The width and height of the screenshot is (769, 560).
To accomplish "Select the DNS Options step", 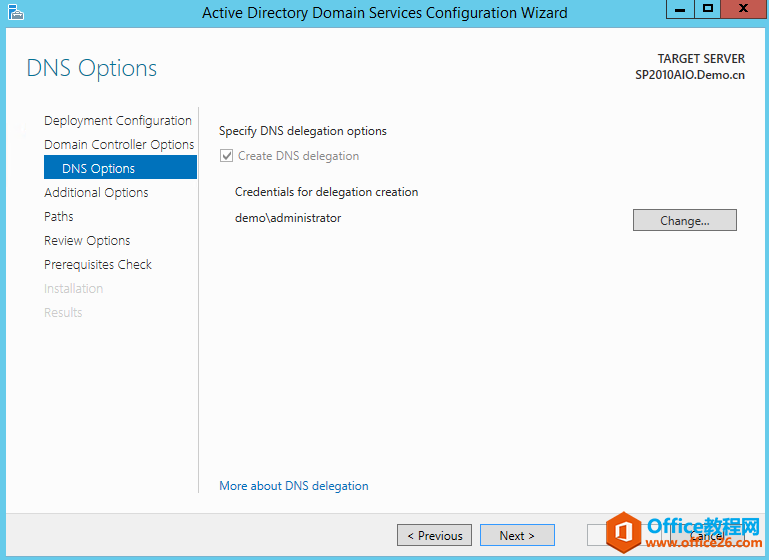I will (120, 168).
